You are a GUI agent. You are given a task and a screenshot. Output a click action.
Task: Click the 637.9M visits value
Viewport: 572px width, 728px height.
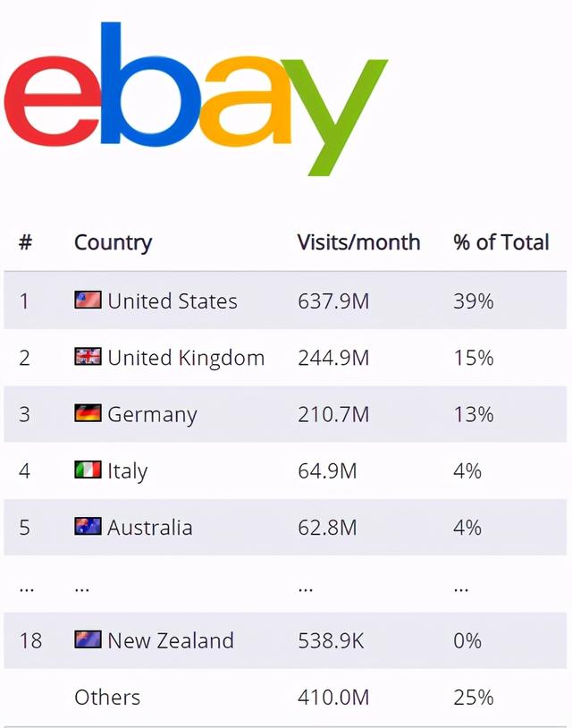333,301
